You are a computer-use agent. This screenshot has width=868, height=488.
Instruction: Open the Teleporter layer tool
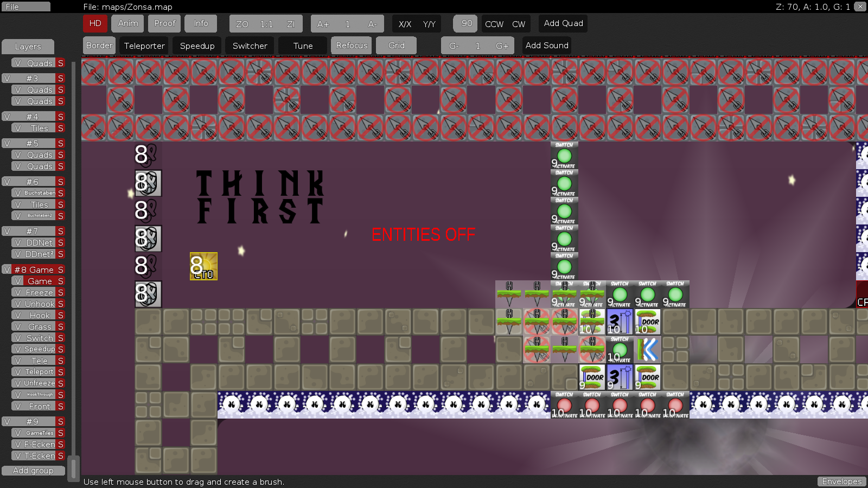(x=144, y=46)
